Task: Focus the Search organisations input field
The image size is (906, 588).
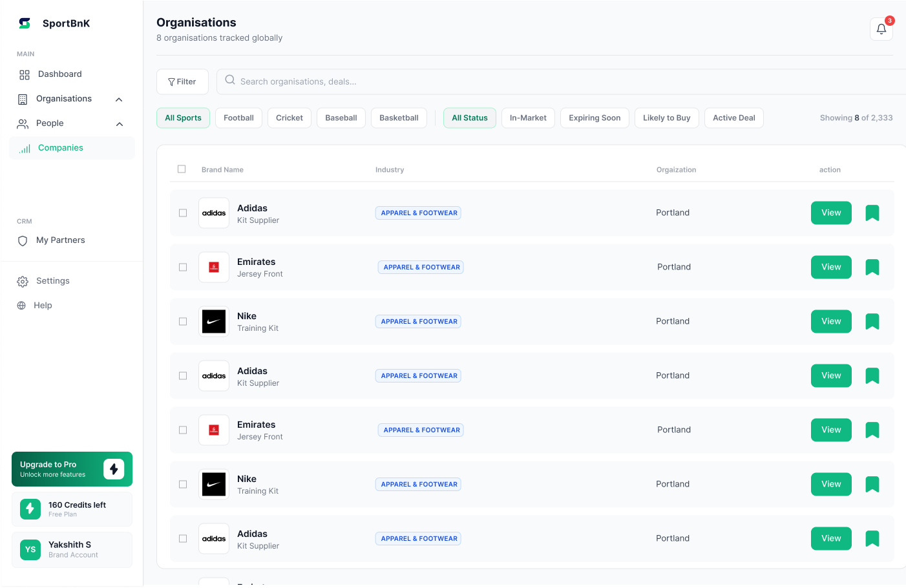Action: tap(561, 82)
